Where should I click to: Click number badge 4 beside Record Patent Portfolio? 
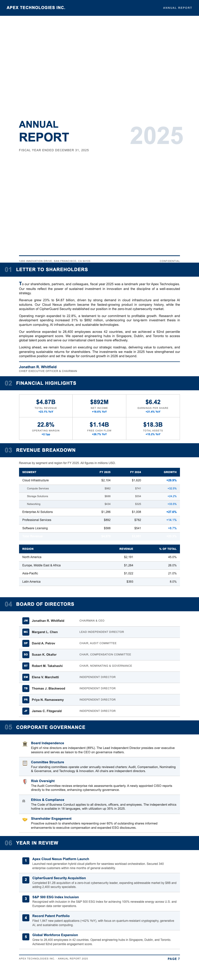[26, 918]
